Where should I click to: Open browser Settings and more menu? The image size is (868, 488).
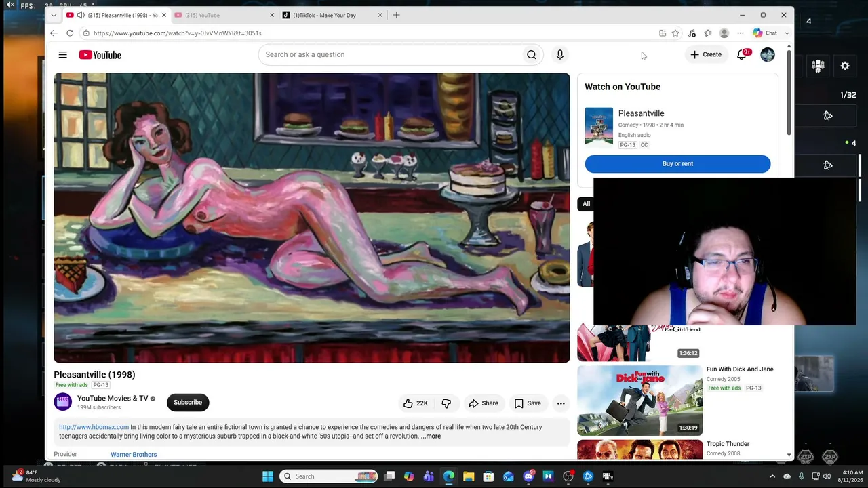click(741, 33)
